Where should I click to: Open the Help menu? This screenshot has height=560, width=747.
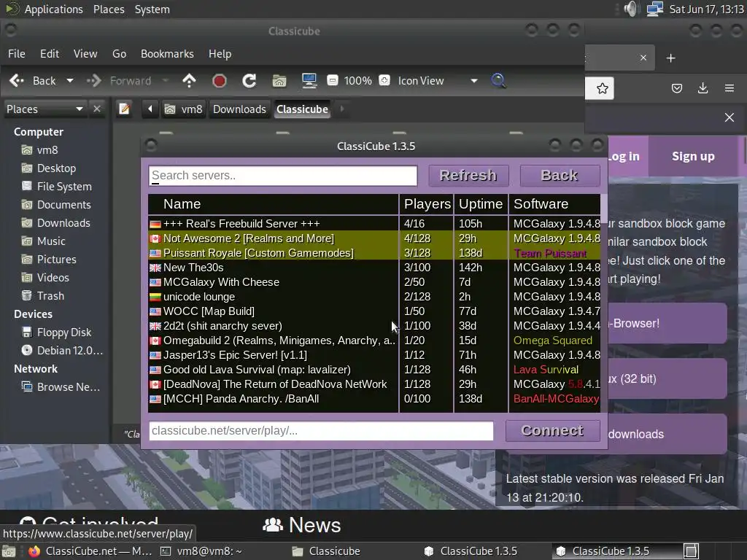click(x=220, y=54)
